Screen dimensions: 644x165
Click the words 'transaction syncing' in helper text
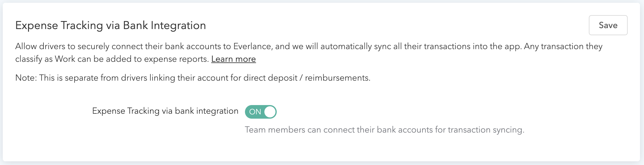(486, 130)
